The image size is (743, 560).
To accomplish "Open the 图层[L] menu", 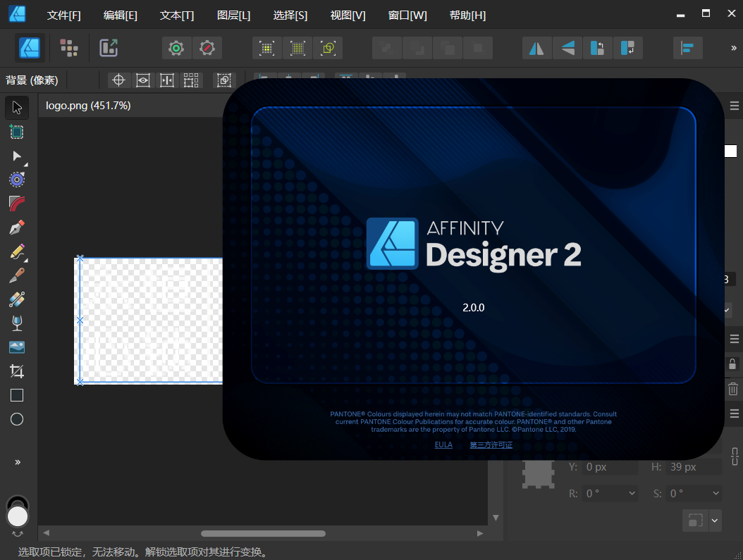I will pyautogui.click(x=233, y=15).
